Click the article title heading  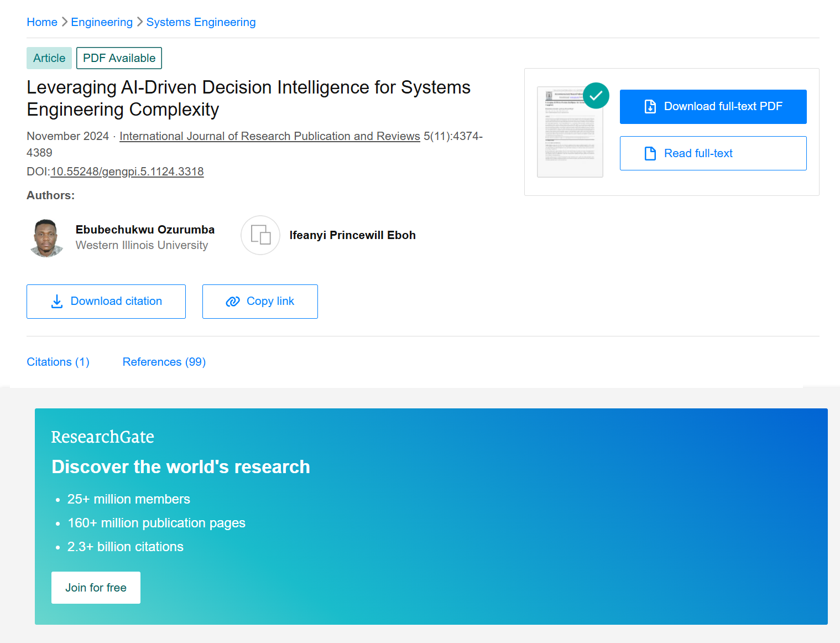click(x=249, y=98)
